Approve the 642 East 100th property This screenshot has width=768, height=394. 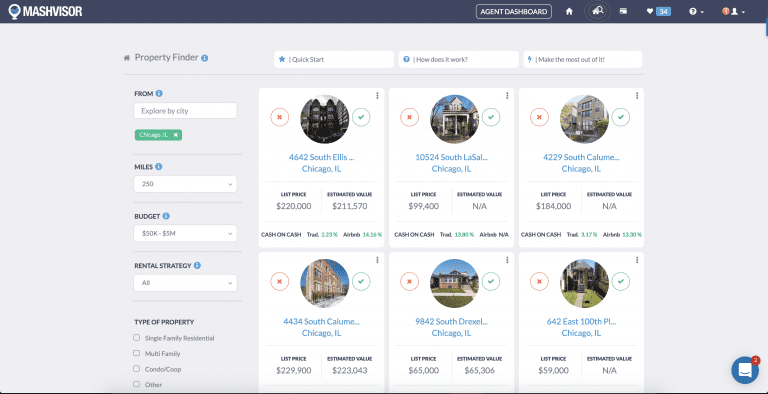click(x=621, y=281)
